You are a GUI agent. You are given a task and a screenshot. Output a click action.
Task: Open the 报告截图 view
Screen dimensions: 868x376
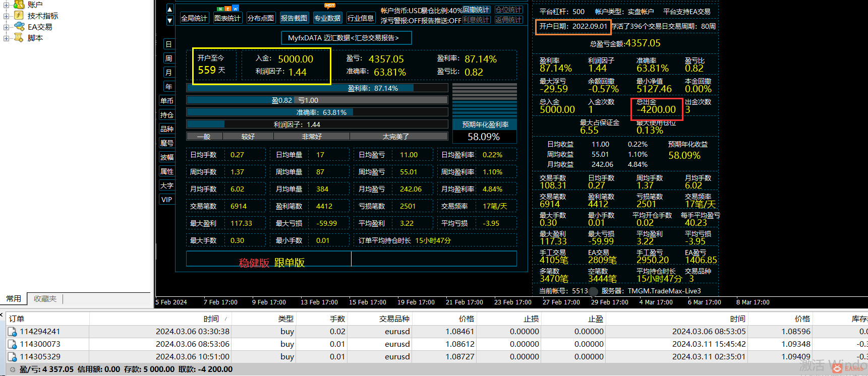pos(294,18)
